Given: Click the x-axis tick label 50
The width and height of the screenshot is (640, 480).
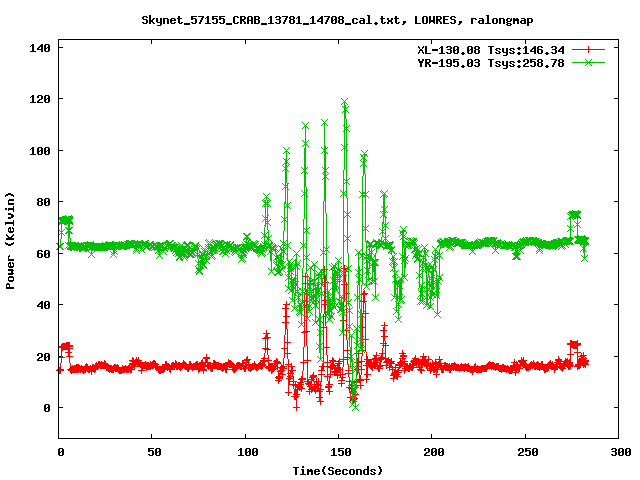Looking at the screenshot, I should pos(154,452).
